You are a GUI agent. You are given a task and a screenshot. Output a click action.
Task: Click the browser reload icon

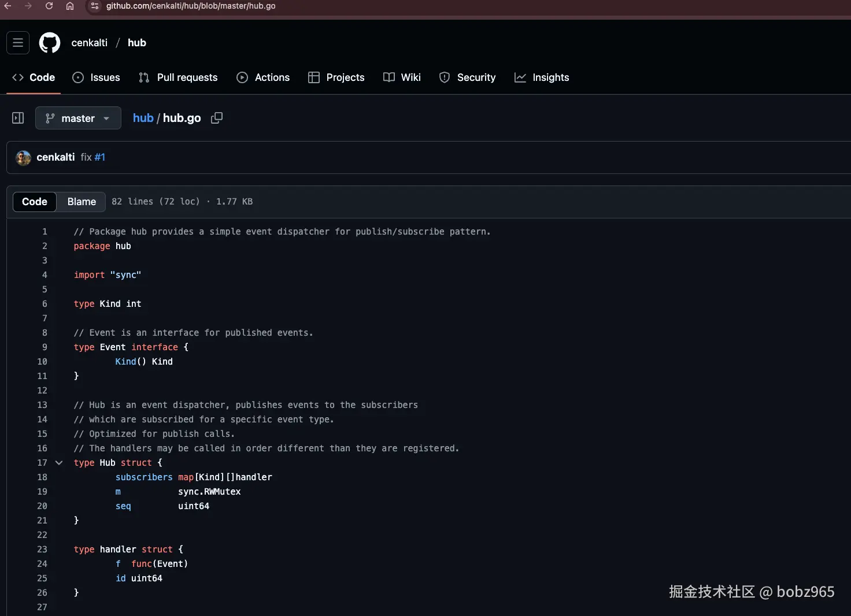pos(49,6)
